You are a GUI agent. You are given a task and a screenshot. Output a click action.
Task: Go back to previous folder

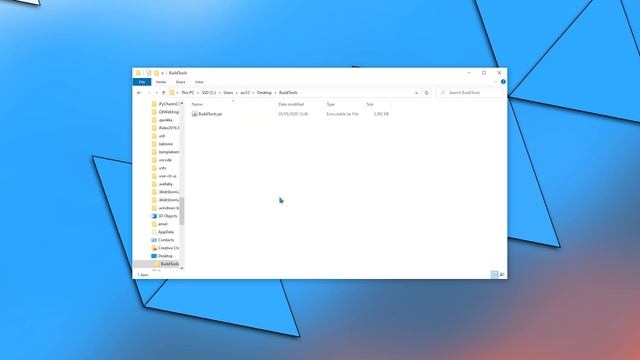click(x=139, y=93)
